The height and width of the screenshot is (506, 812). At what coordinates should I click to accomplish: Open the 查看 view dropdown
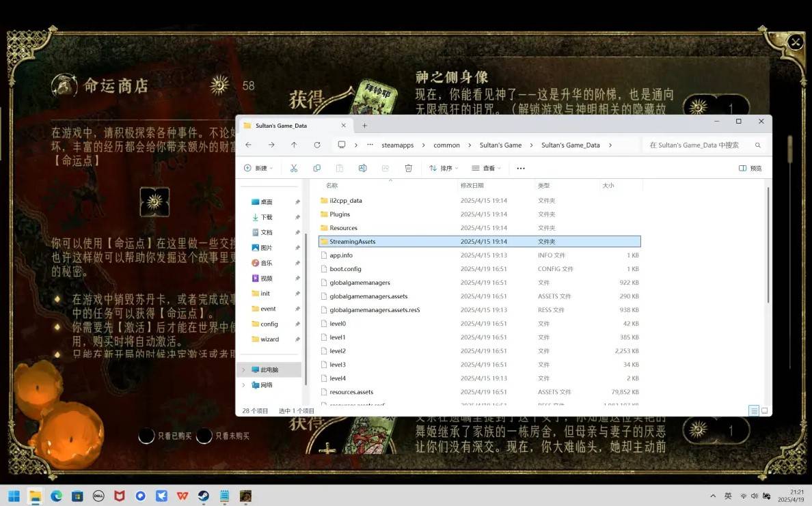[488, 167]
